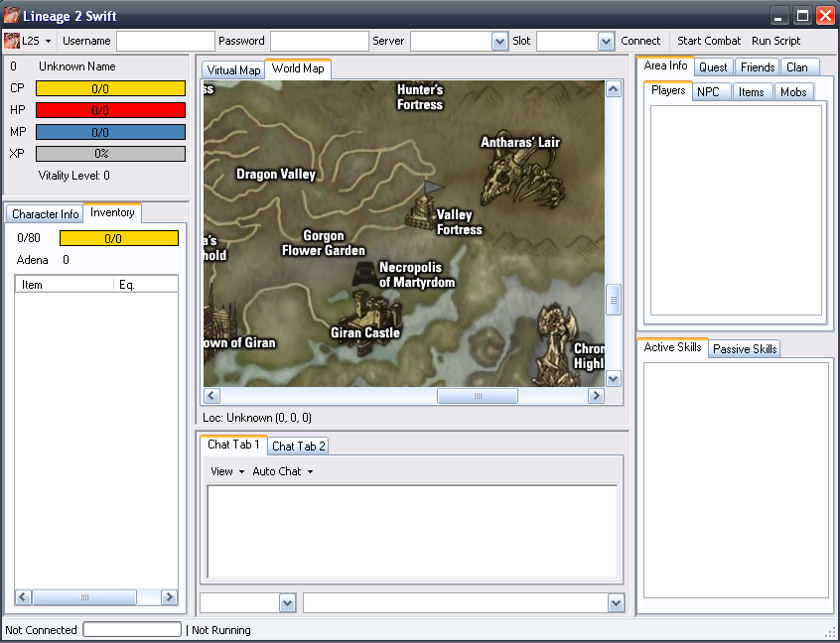Click the Username input field
The image size is (840, 643).
166,42
